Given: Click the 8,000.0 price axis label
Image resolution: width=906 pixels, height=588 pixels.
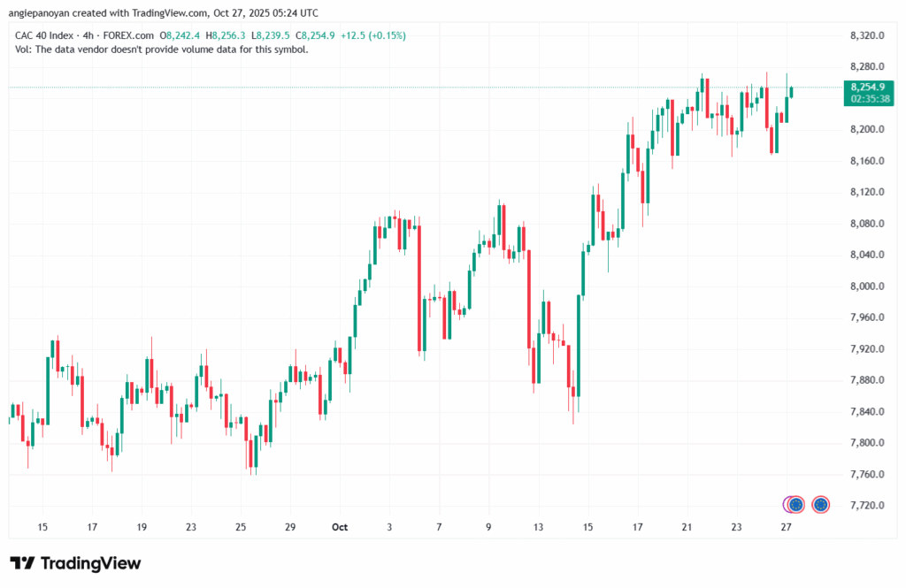Looking at the screenshot, I should (867, 286).
